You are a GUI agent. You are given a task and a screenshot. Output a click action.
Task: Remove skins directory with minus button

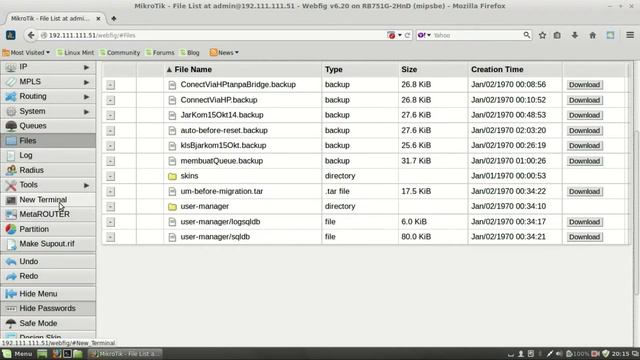coord(110,176)
